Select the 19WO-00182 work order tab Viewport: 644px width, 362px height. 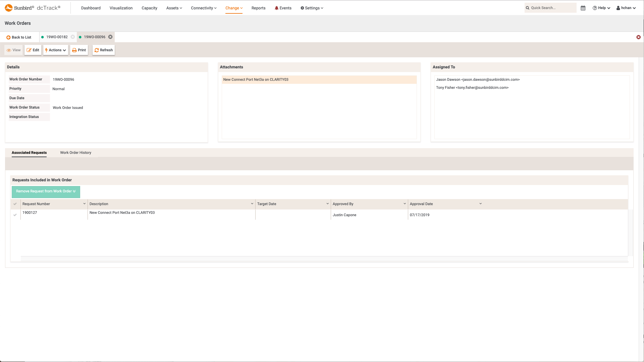pos(57,37)
